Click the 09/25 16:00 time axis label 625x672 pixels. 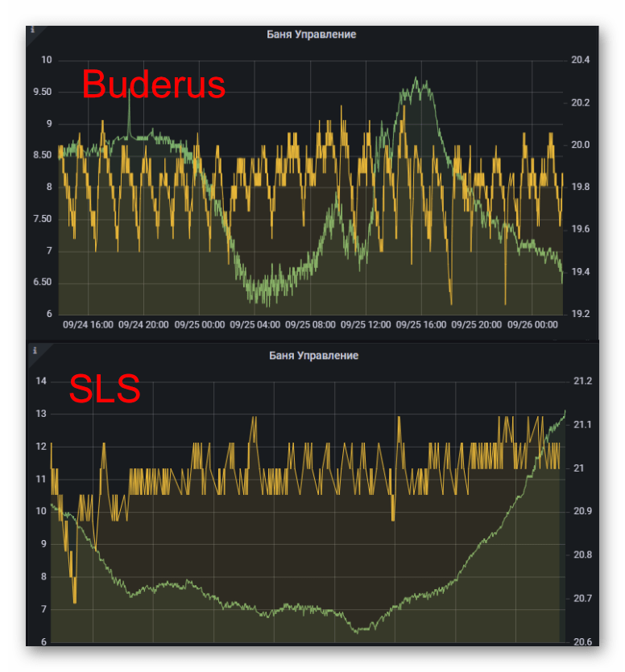[x=421, y=325]
